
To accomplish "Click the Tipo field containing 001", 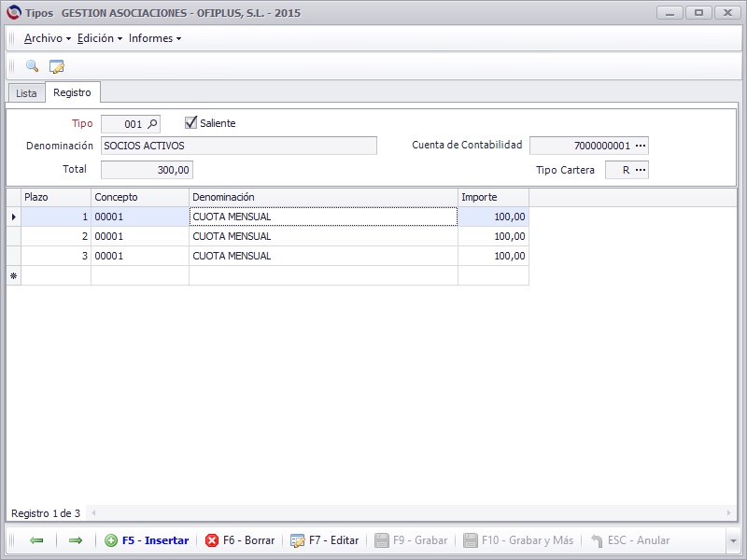I will [131, 124].
